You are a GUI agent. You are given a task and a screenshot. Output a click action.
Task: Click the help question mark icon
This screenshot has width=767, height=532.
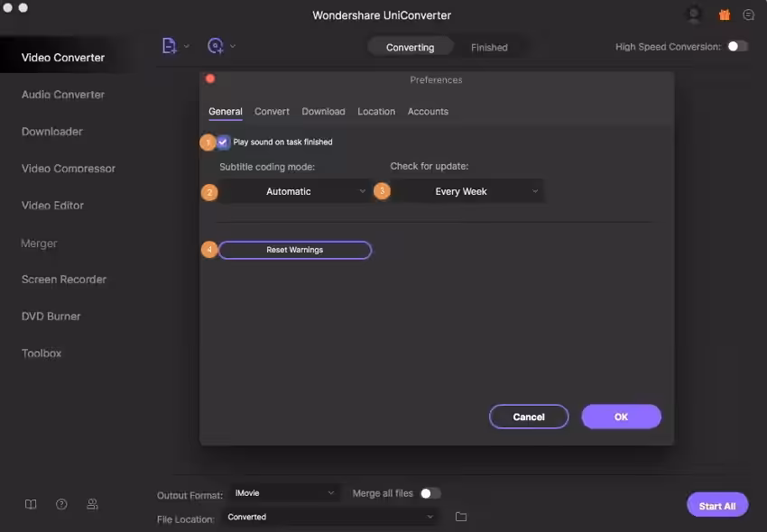(61, 504)
